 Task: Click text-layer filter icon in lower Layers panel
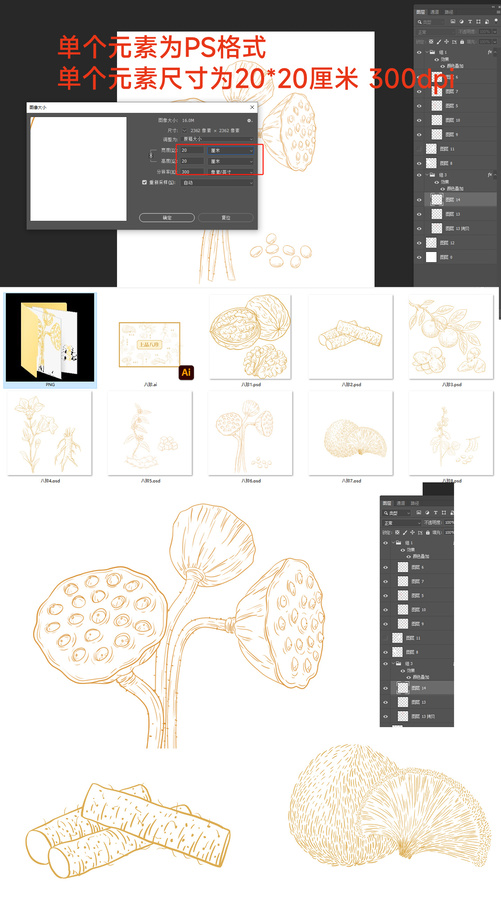pyautogui.click(x=436, y=513)
